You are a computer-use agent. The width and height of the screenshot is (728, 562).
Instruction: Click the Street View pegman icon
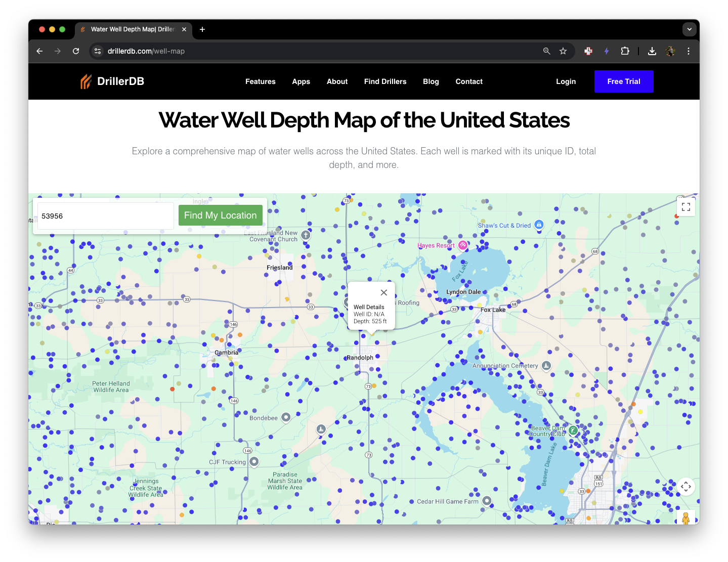(x=686, y=518)
